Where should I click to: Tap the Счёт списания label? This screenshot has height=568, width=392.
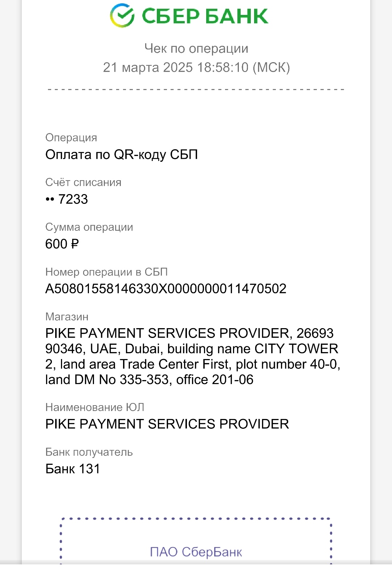tap(83, 182)
